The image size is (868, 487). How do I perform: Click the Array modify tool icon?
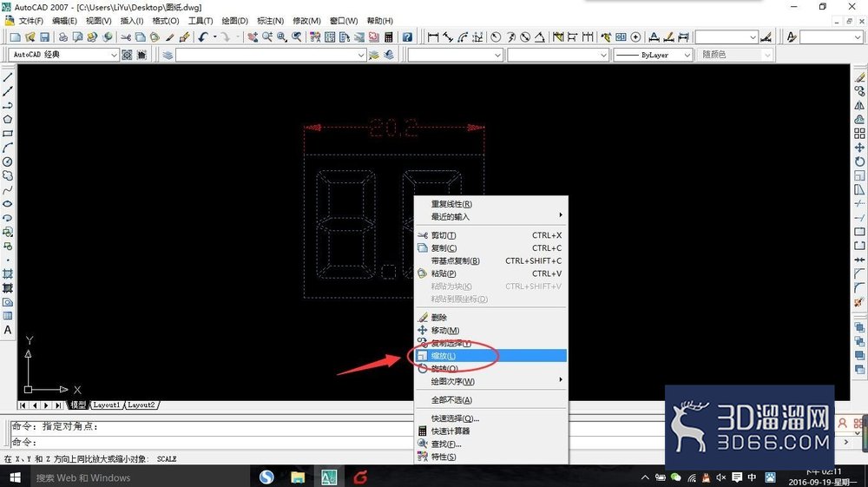point(859,134)
